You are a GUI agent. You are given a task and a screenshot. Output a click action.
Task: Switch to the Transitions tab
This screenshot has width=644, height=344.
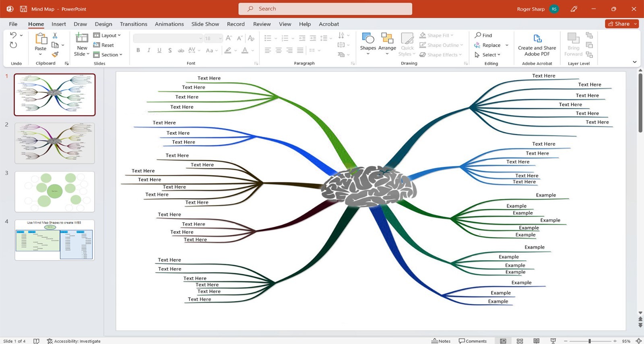click(x=134, y=24)
